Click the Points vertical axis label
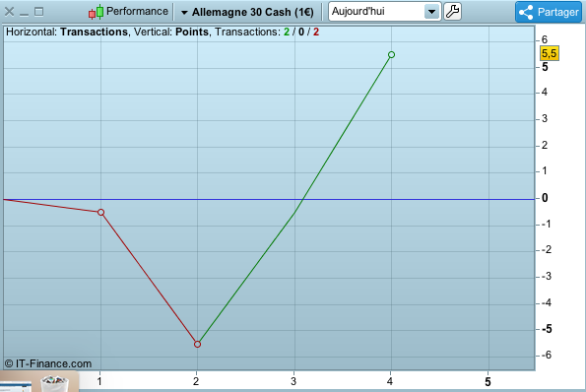 click(192, 32)
